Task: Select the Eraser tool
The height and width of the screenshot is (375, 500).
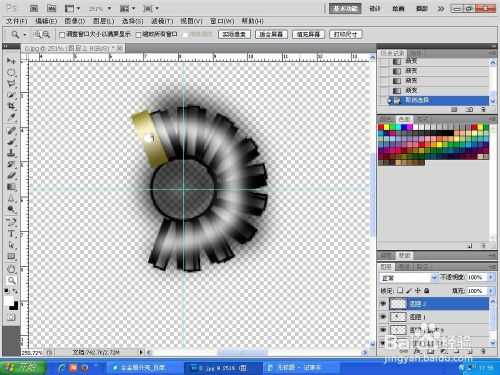Action: pyautogui.click(x=11, y=176)
